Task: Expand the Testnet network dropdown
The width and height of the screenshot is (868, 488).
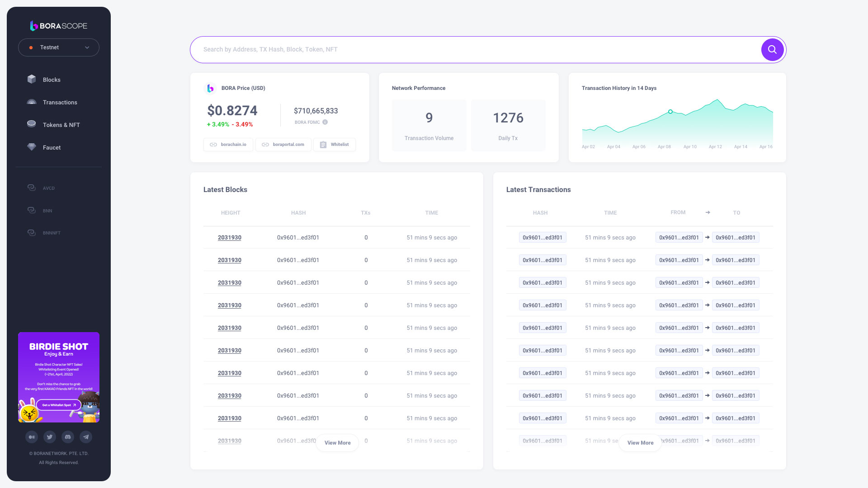Action: click(x=59, y=47)
